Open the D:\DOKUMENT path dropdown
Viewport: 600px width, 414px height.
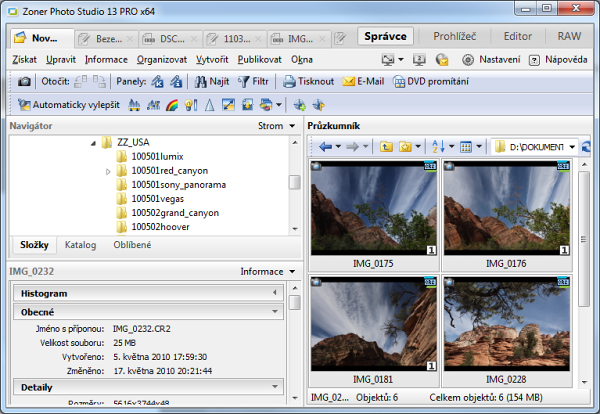point(572,147)
